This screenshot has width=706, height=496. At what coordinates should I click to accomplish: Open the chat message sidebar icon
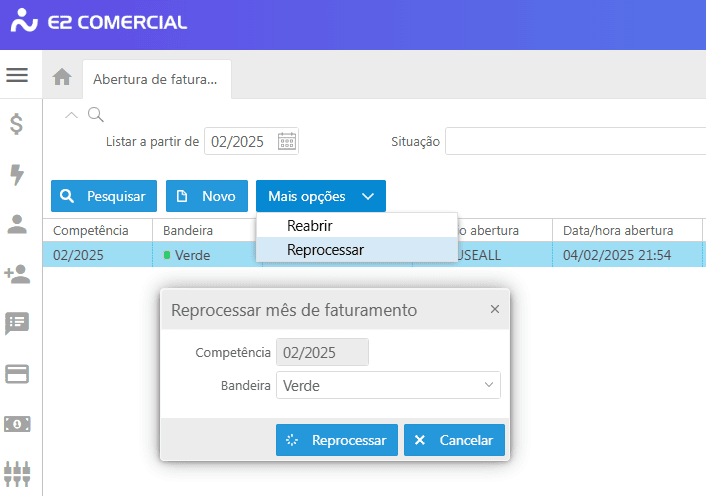point(17,324)
